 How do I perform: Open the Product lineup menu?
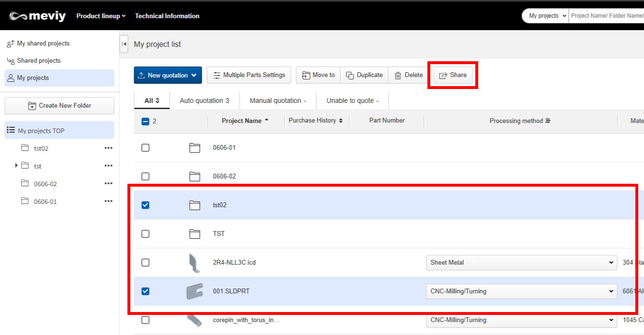tap(101, 16)
